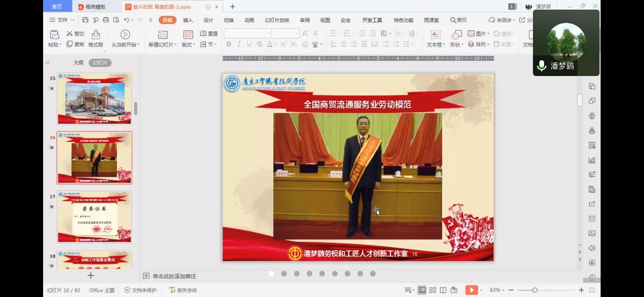This screenshot has width=644, height=297.
Task: Click the zoom slider in status bar
Action: pyautogui.click(x=534, y=290)
